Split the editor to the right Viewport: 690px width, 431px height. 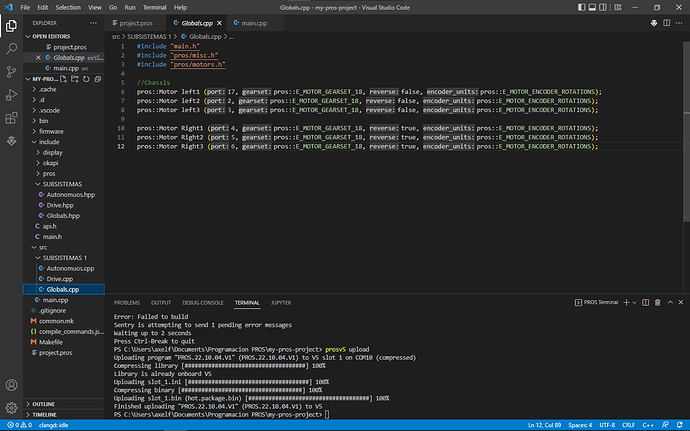point(667,23)
